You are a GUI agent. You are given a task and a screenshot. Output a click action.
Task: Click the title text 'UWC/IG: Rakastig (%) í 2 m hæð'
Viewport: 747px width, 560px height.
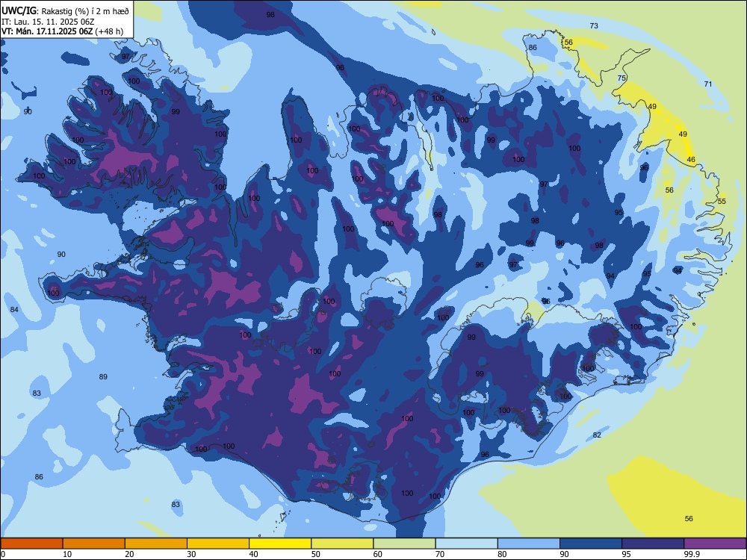pos(65,11)
